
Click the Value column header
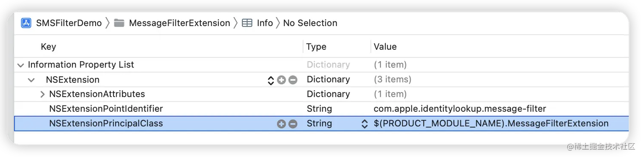[385, 47]
